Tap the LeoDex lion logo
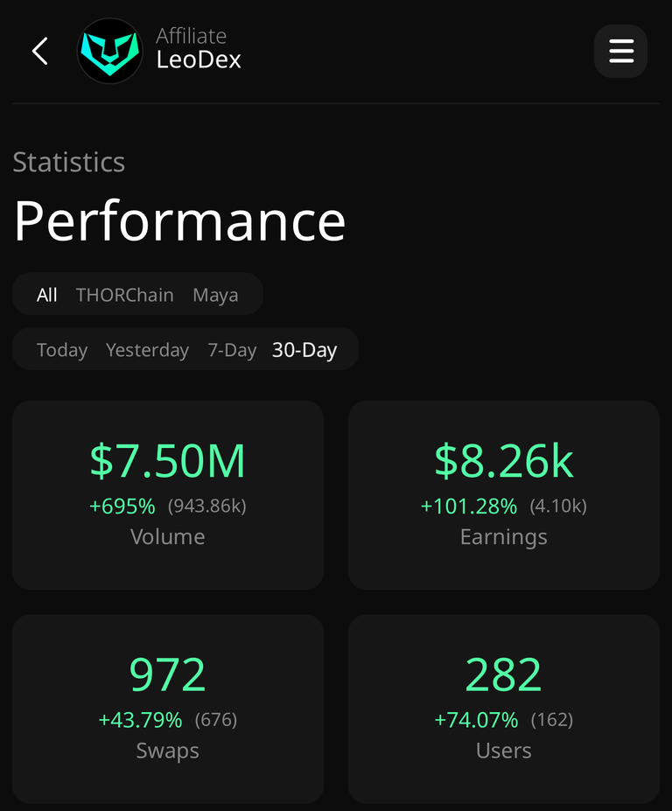 [109, 52]
